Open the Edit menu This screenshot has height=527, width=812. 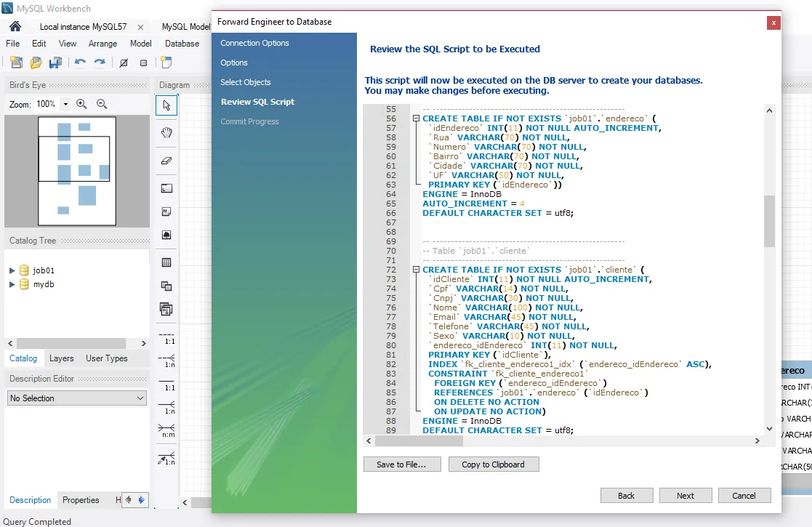point(39,44)
